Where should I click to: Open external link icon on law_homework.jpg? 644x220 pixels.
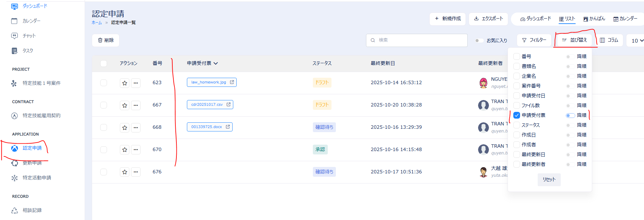click(x=232, y=82)
